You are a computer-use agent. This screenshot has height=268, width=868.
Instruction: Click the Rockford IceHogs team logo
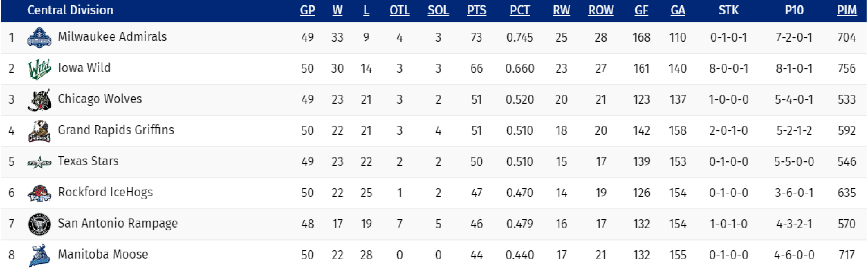39,193
